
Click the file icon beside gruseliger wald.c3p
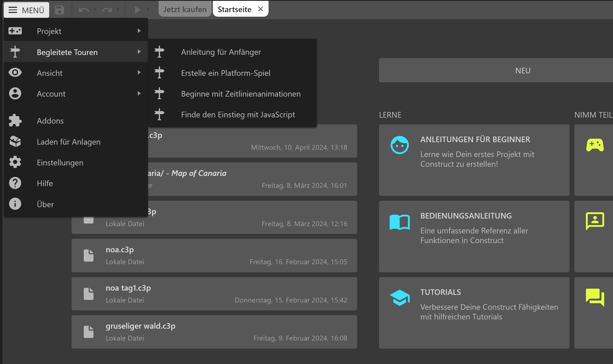(x=89, y=332)
